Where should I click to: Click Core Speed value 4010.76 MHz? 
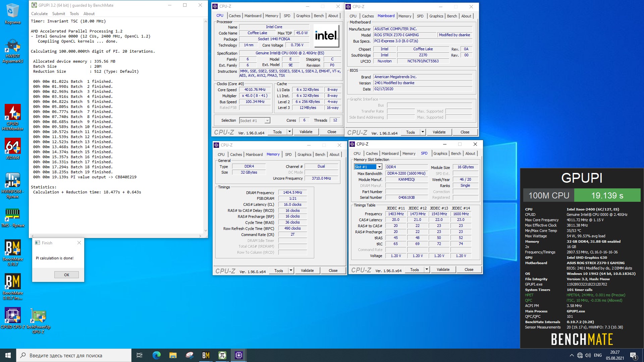(x=255, y=90)
